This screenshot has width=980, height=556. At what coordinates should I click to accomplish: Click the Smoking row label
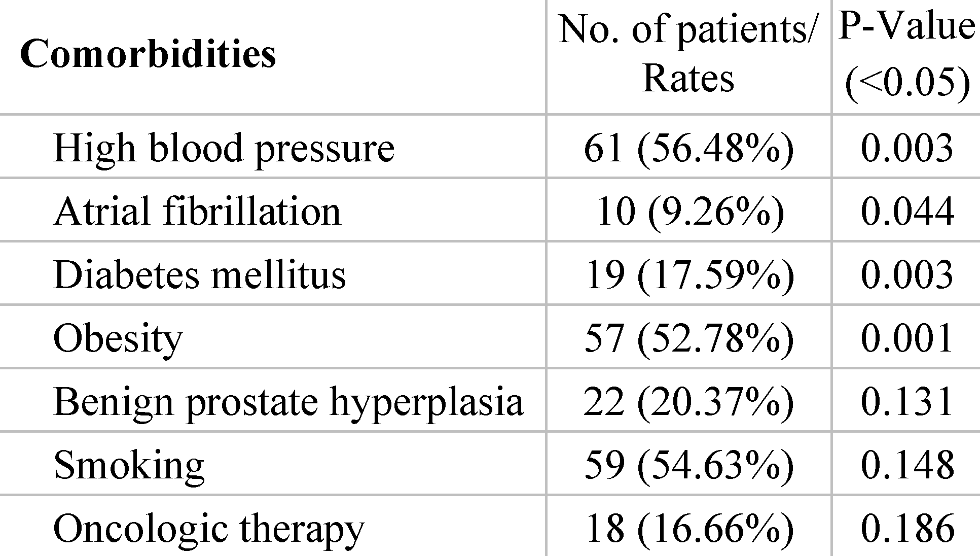129,465
